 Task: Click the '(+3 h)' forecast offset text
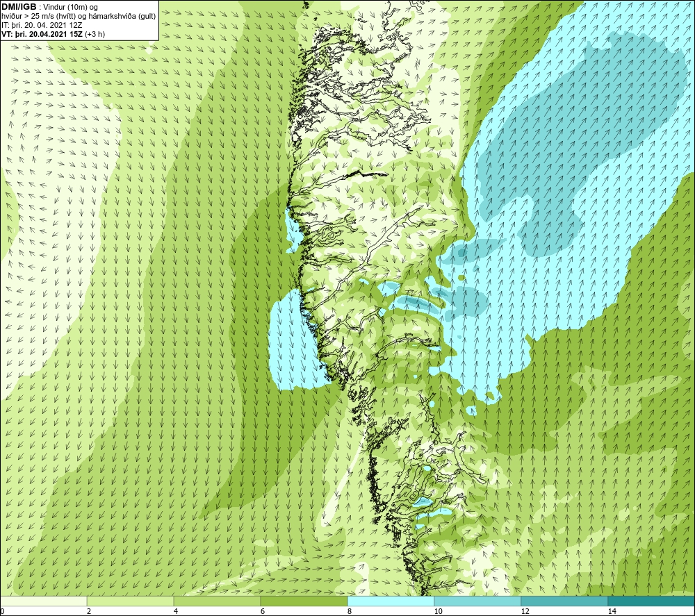click(x=95, y=34)
